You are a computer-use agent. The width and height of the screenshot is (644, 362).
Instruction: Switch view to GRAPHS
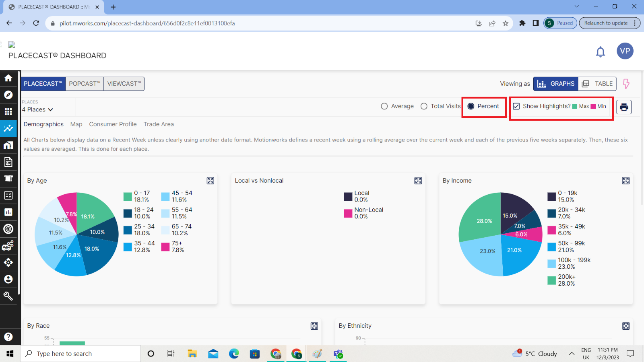tap(556, 84)
